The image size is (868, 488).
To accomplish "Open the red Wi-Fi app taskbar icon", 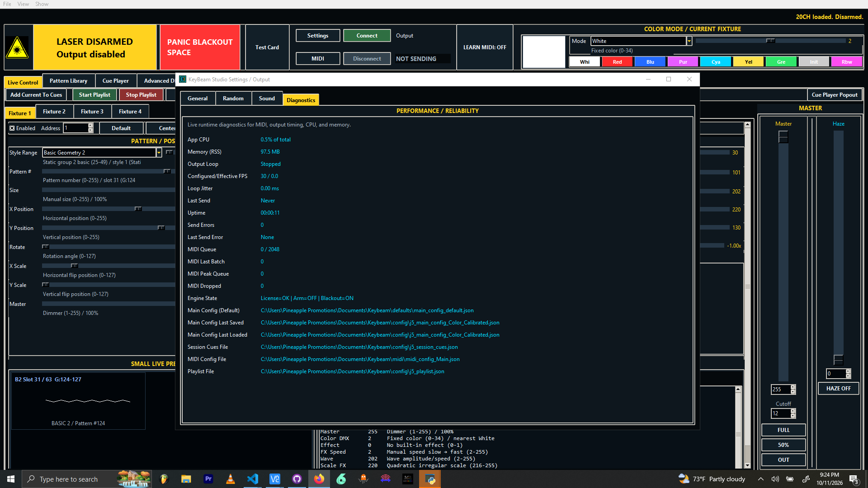I will click(386, 479).
